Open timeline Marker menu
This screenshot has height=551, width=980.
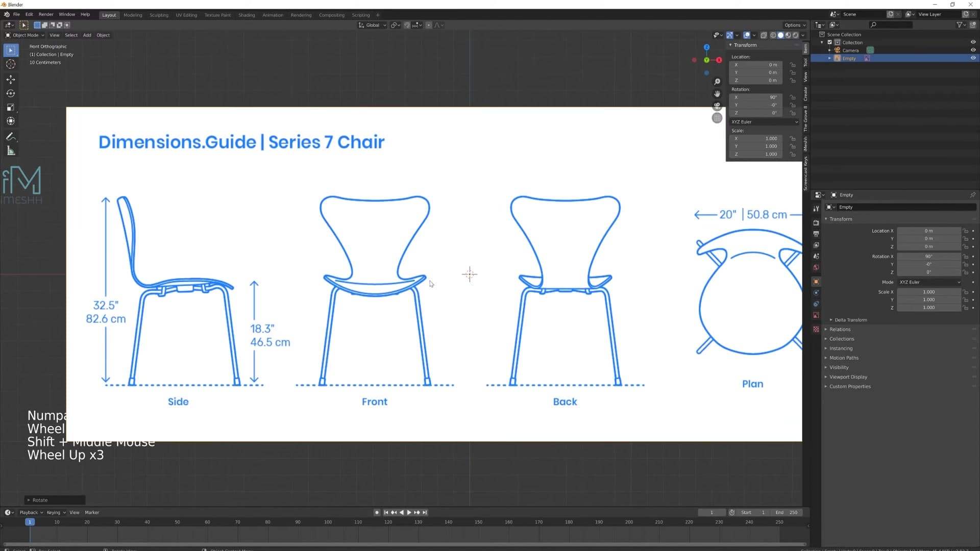click(x=92, y=512)
